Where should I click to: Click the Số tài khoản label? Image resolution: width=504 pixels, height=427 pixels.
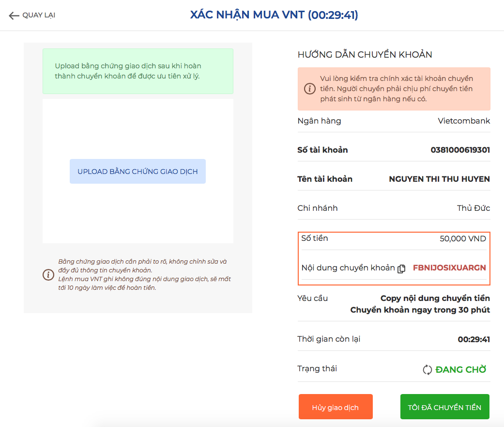point(322,150)
